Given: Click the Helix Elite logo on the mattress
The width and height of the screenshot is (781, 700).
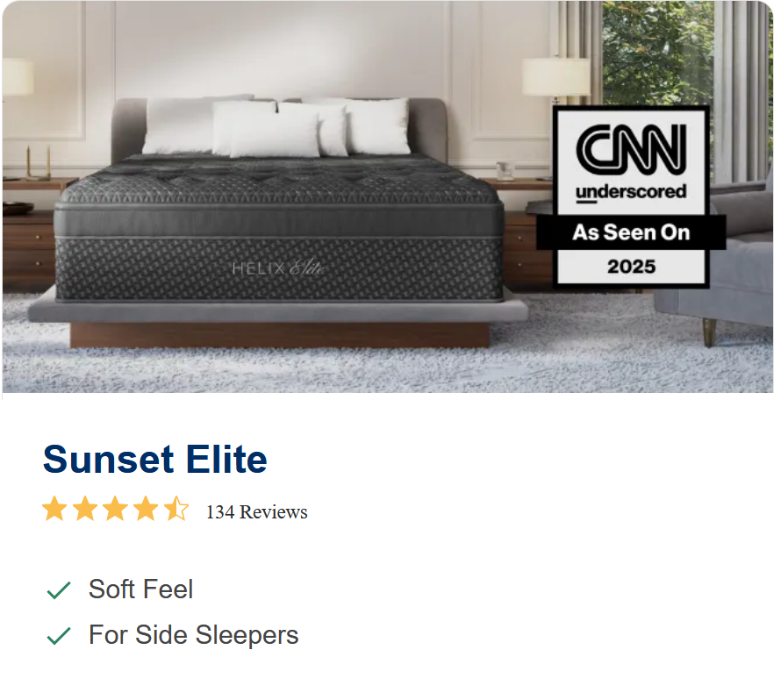Looking at the screenshot, I should [x=278, y=268].
